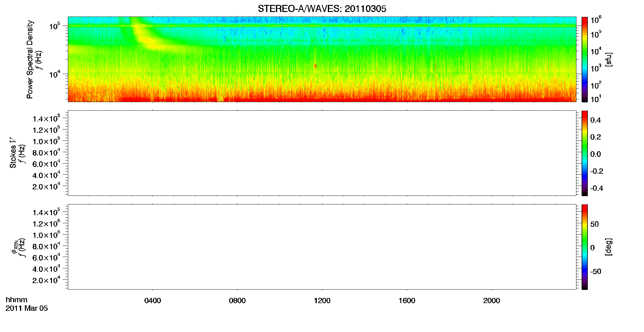Click the 2000 time tick label
644x332 pixels.
click(492, 301)
